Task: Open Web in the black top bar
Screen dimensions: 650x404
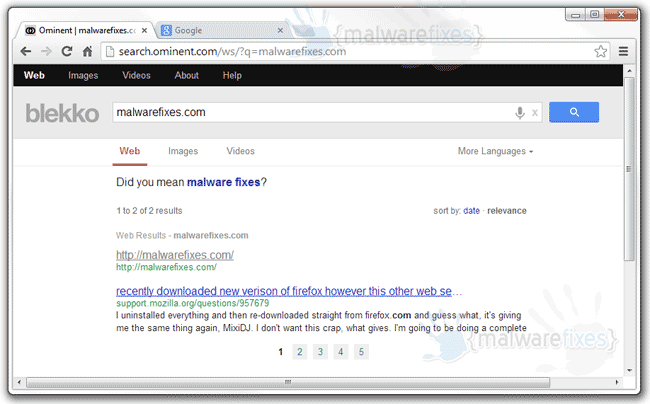Action: pos(34,75)
